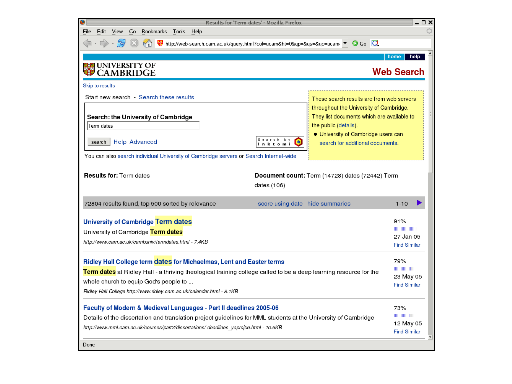
Task: Select the Search these results link
Action: coord(166,97)
